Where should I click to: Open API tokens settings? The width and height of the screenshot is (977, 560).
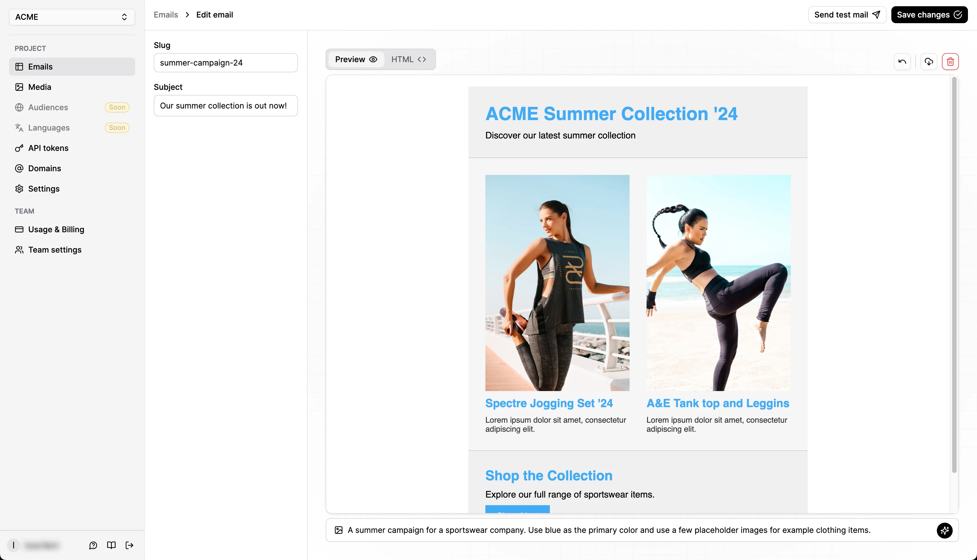(x=48, y=147)
